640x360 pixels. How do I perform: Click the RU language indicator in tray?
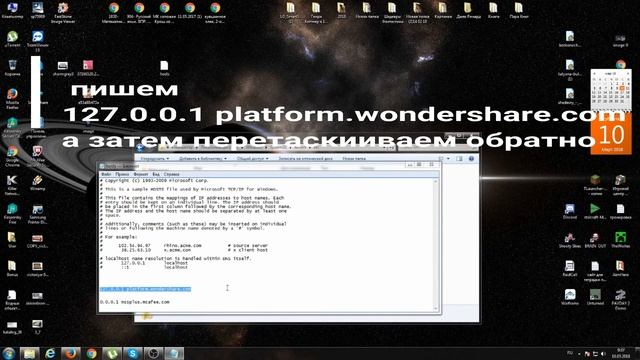coord(570,353)
